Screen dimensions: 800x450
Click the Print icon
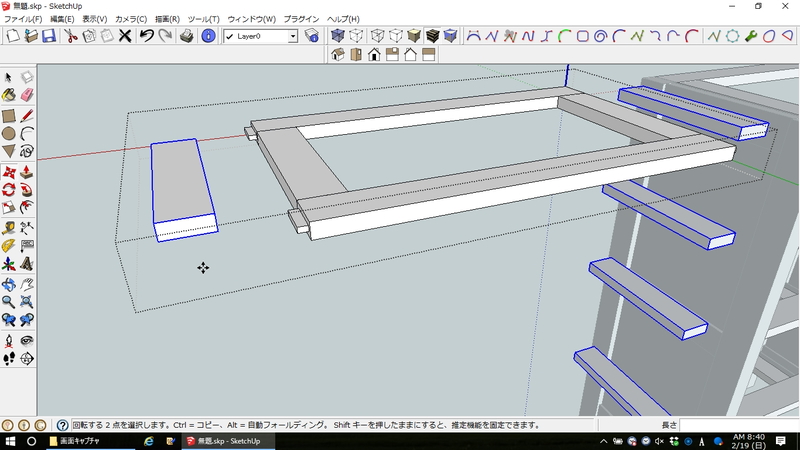pos(186,36)
